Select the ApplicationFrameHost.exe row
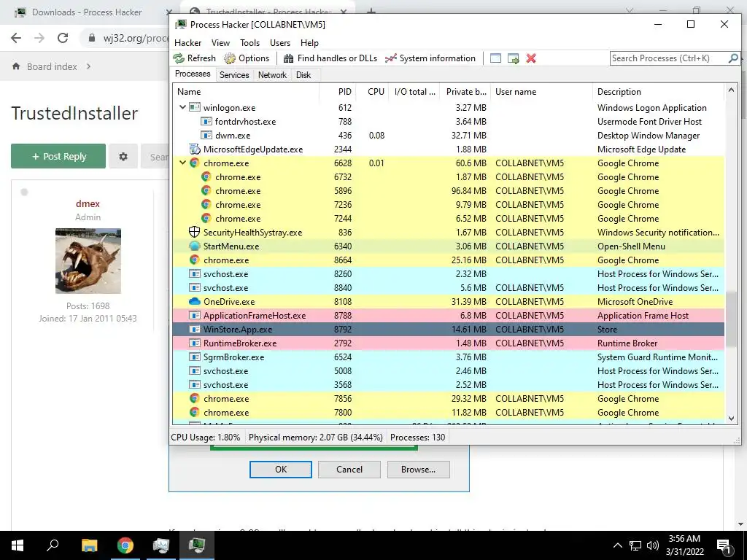Viewport: 747px width, 560px height. click(449, 316)
